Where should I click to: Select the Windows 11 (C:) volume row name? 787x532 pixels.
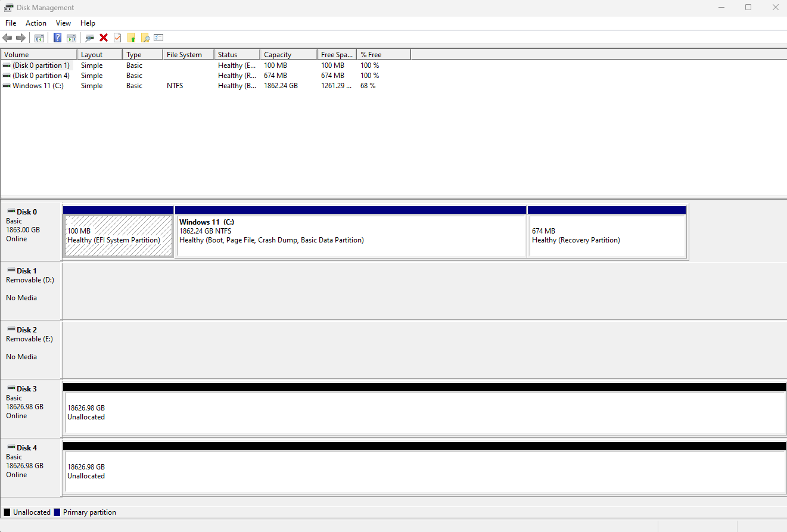point(38,86)
